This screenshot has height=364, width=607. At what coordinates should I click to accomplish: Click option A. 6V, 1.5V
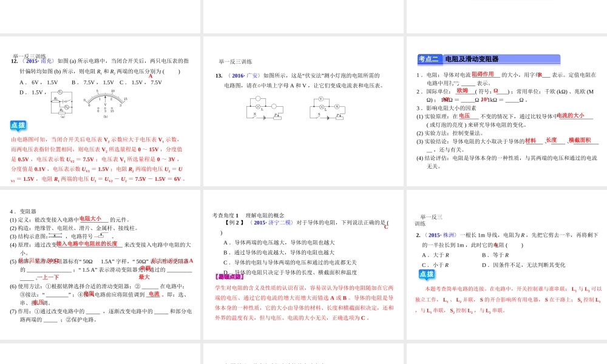39,83
